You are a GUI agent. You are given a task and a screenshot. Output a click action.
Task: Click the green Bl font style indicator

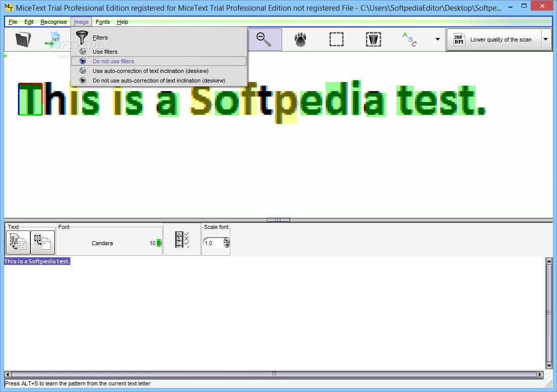[159, 243]
